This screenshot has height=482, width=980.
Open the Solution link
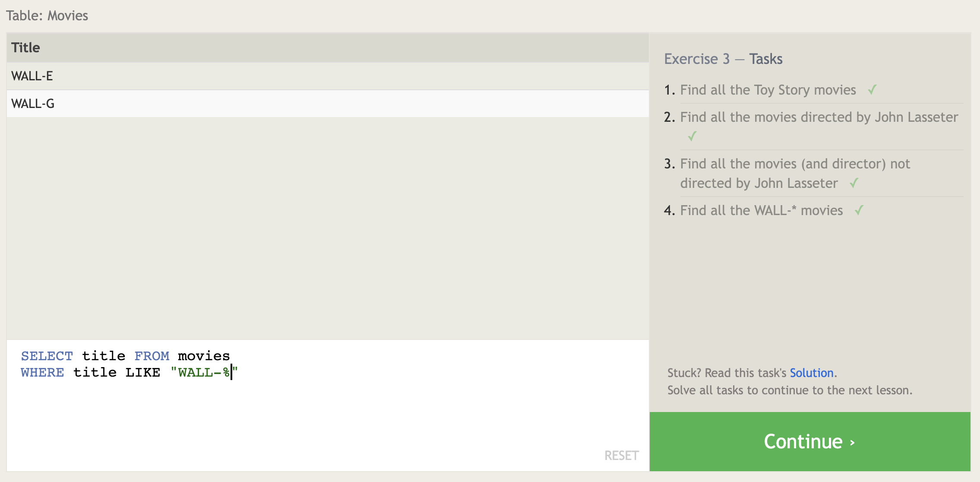(811, 373)
